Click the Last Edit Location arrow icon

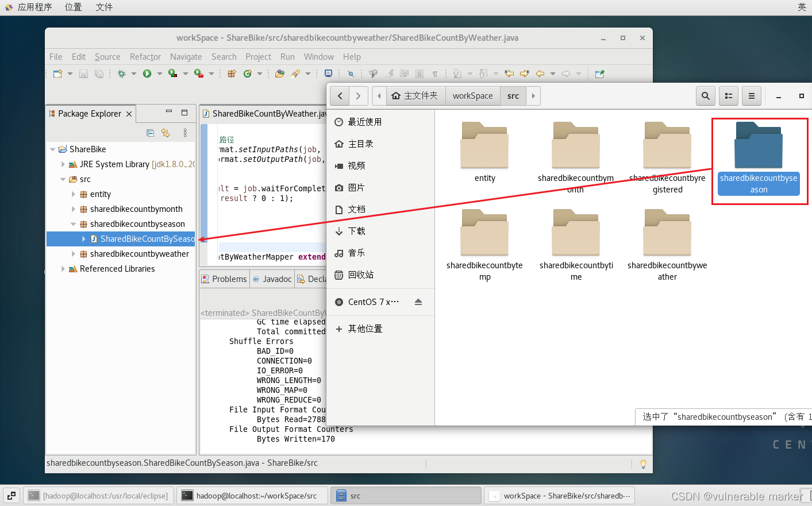pos(509,74)
